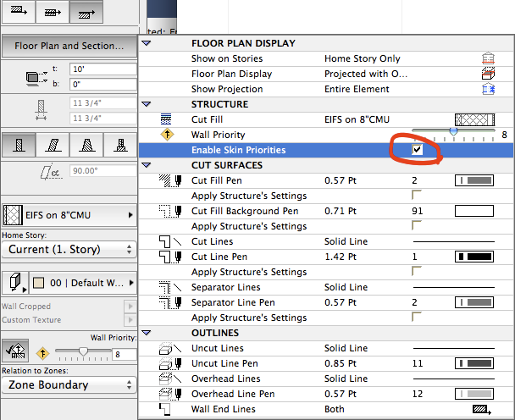This screenshot has height=420, width=515.
Task: Open the EIFS on 8"CMU structure button
Action: click(x=69, y=215)
